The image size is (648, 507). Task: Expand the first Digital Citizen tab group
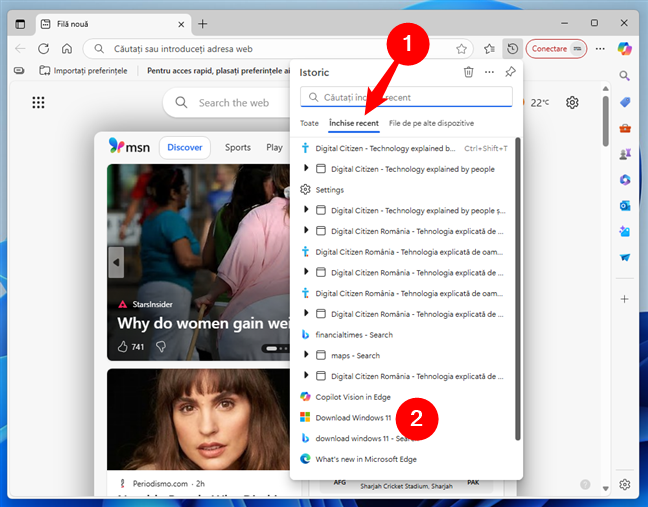point(307,169)
